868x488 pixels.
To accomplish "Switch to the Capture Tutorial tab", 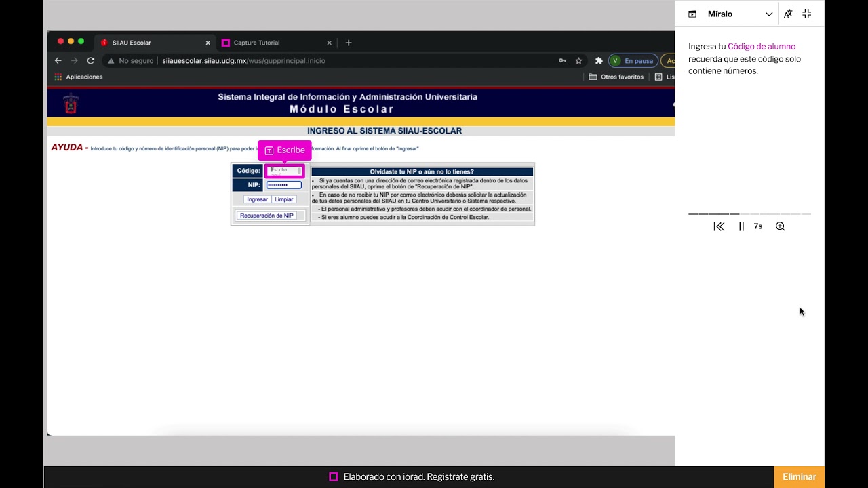I will tap(256, 43).
